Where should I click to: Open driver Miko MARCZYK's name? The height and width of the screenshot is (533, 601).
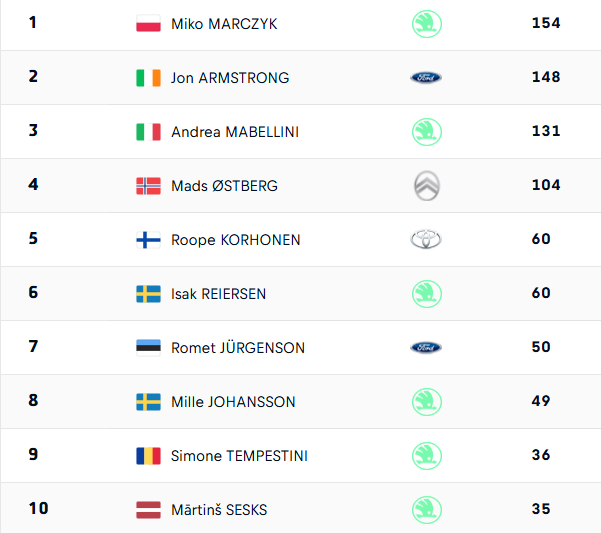(x=224, y=24)
